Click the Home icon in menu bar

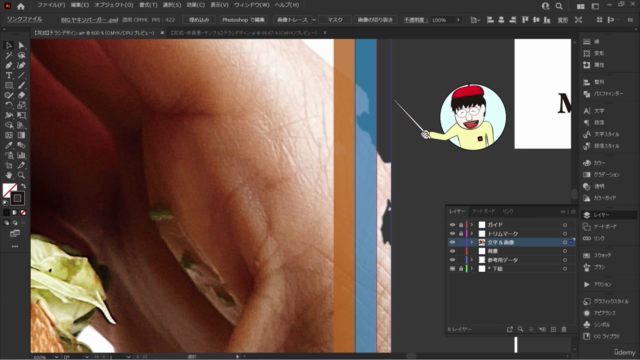pyautogui.click(x=20, y=6)
